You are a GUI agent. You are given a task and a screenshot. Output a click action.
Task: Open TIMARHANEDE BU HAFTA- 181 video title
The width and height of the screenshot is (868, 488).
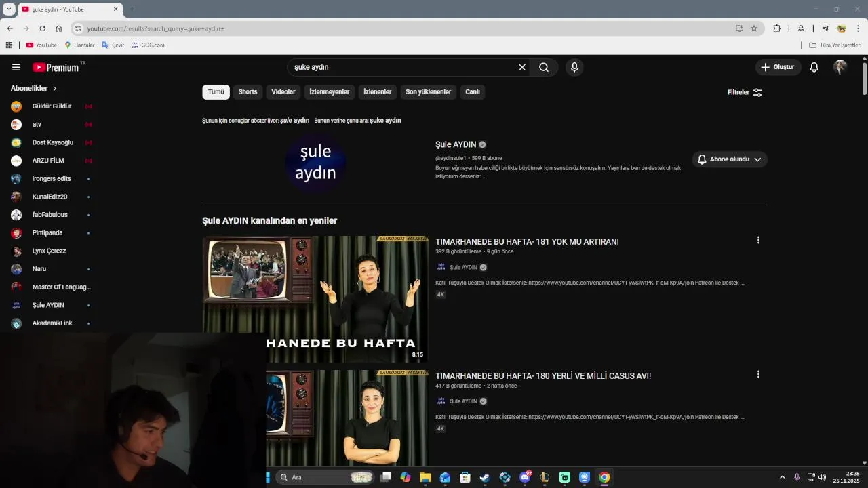pyautogui.click(x=527, y=241)
